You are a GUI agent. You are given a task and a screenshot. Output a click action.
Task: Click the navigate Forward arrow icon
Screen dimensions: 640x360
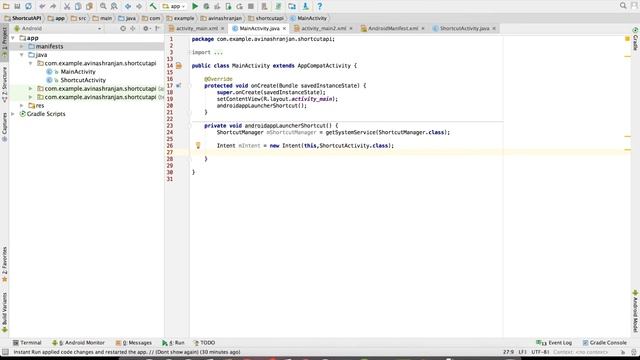139,6
